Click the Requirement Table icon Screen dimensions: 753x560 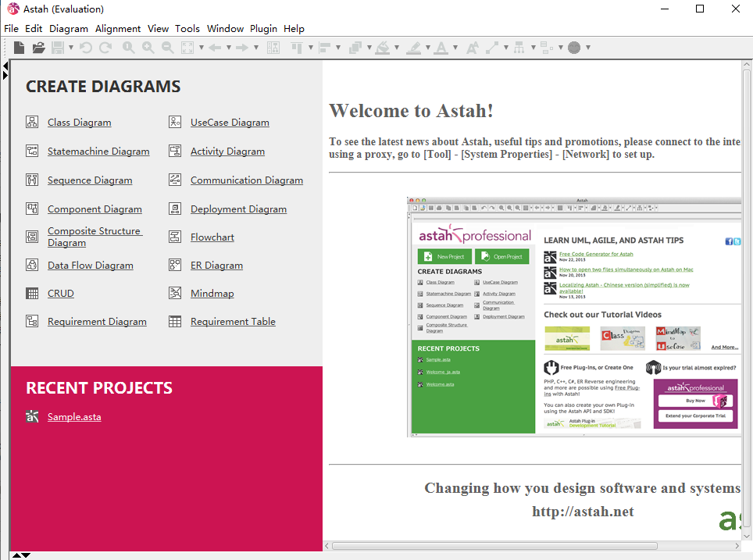[x=175, y=321]
